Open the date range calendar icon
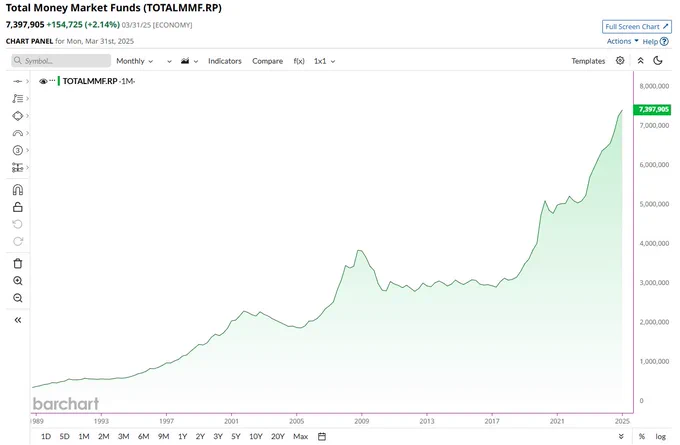 [322, 436]
